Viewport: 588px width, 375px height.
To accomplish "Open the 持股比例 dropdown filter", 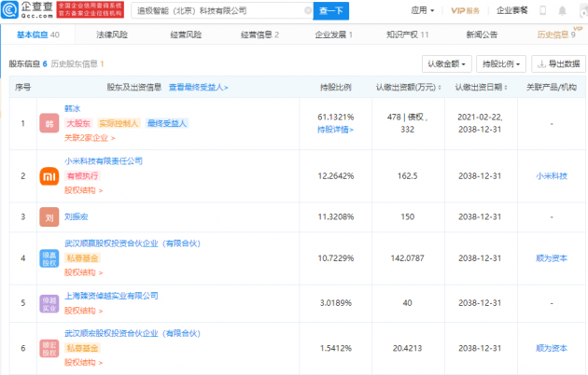I will tap(501, 64).
